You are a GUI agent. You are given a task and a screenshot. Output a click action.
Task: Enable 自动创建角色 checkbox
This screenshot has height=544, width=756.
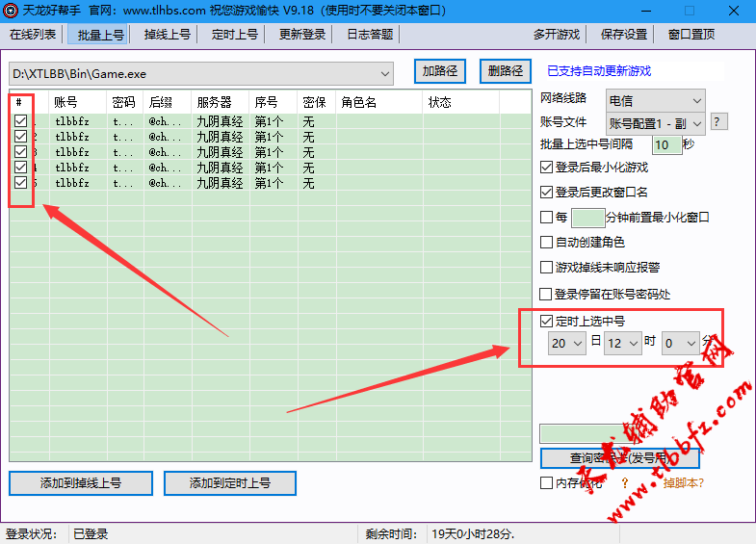click(547, 243)
